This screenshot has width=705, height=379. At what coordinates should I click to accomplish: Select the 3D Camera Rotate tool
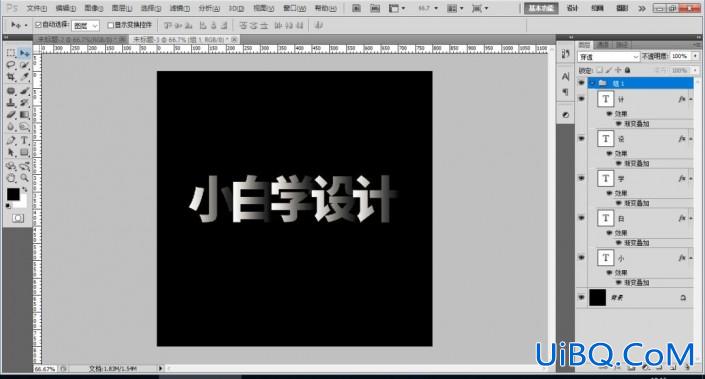coord(24,166)
